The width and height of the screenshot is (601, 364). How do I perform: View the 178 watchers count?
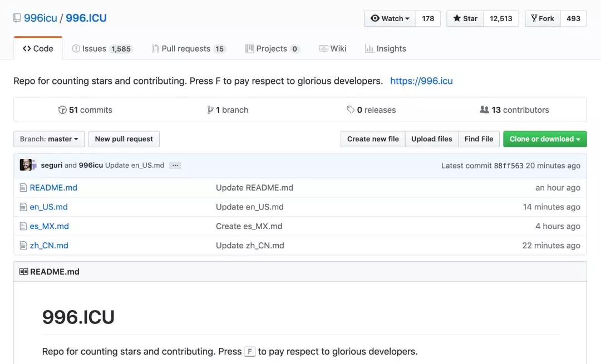click(x=428, y=18)
